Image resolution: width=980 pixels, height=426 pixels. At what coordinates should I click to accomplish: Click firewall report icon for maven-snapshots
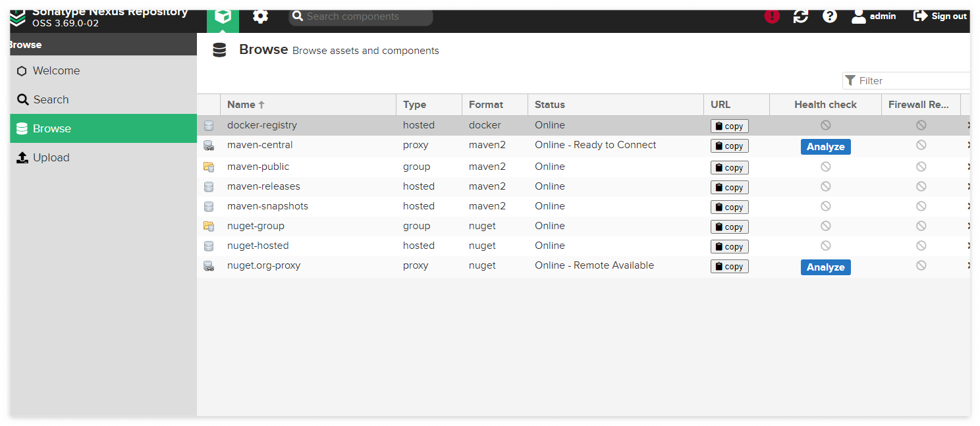(x=921, y=206)
